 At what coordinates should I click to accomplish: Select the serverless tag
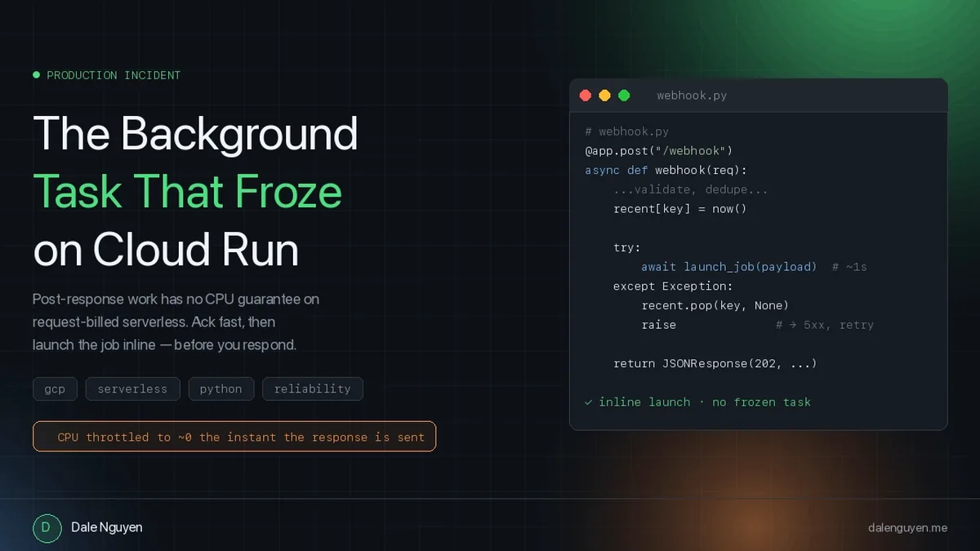132,389
